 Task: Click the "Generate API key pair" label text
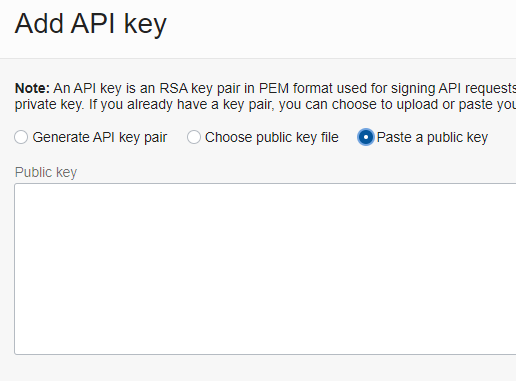100,138
